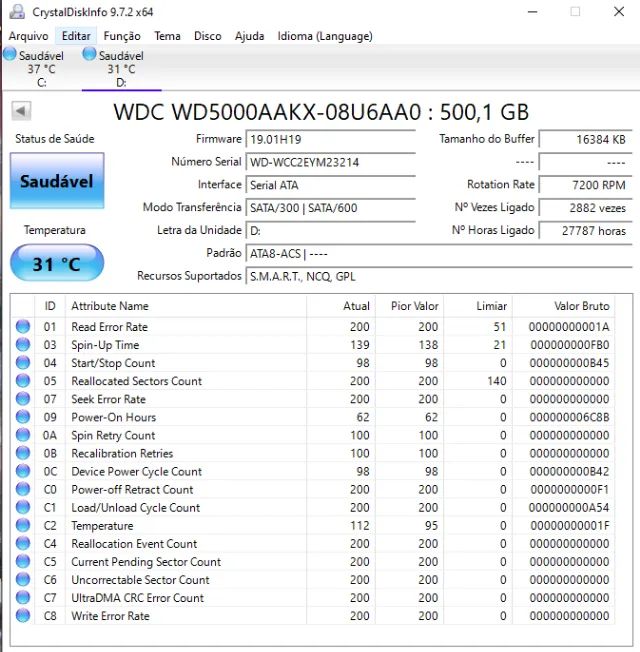The width and height of the screenshot is (640, 652).
Task: Click the buffer size field 16384 KB
Action: point(586,139)
